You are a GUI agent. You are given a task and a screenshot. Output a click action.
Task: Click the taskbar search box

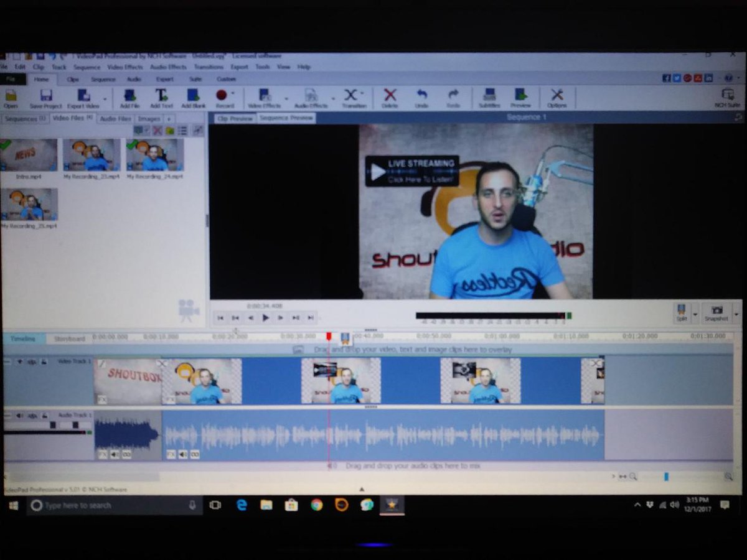(115, 505)
